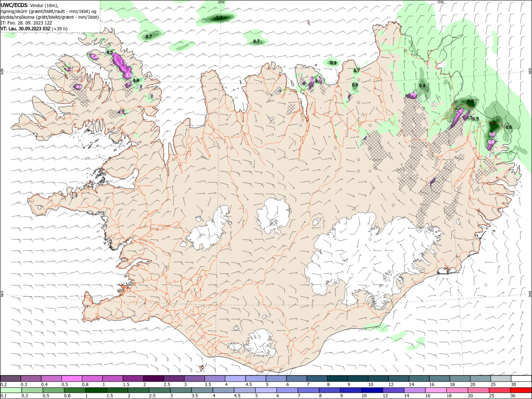Click the 4 grey-blue swatch in the lower rain legend
Viewport: 532px width, 399px height.
(x=223, y=390)
